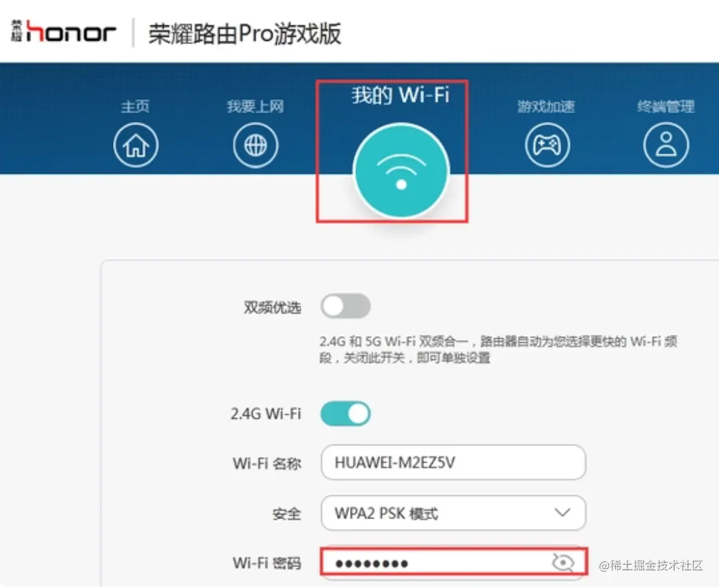Open the game controller acceleration icon
The height and width of the screenshot is (588, 719).
point(547,145)
